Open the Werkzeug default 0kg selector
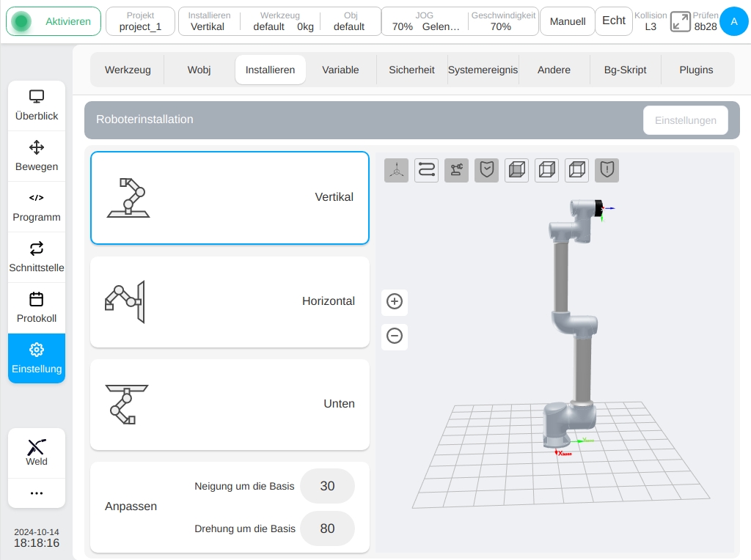Image resolution: width=751 pixels, height=560 pixels. click(x=280, y=21)
